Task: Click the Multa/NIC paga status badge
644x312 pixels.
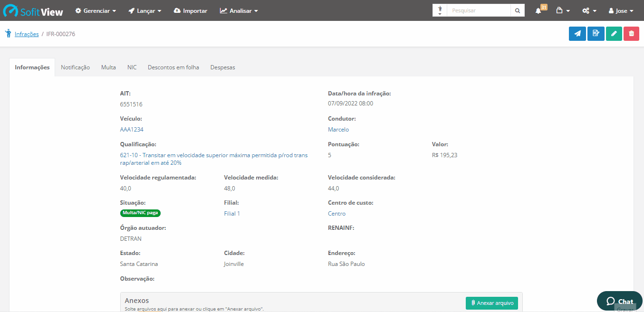Action: coord(140,213)
